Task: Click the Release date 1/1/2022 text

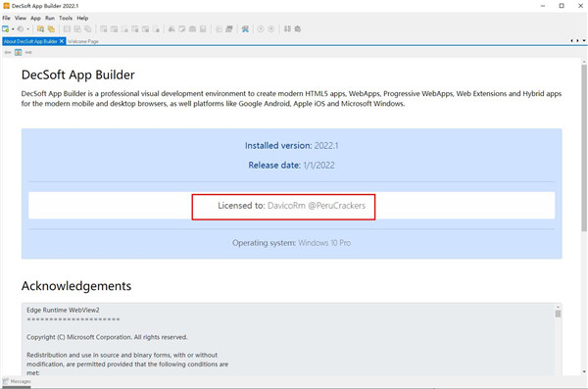Action: pos(291,165)
